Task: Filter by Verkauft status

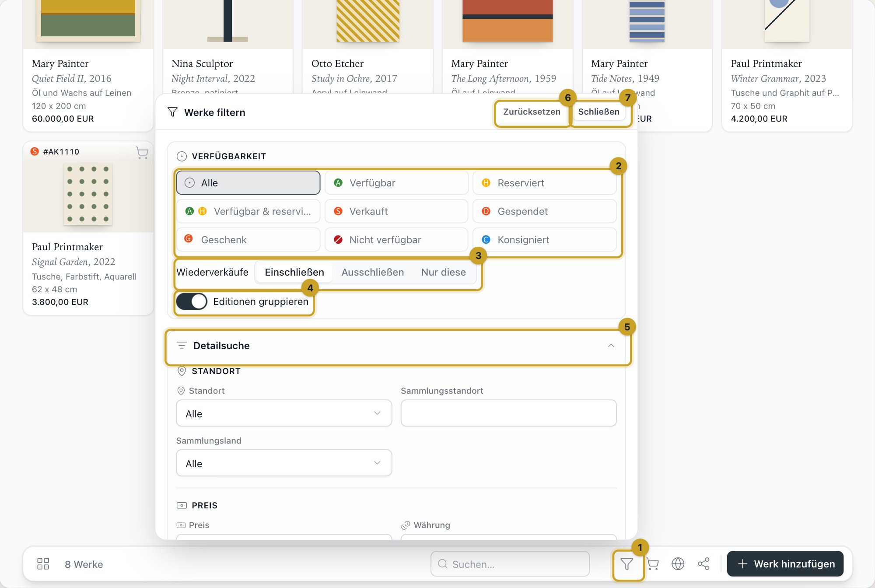Action: (396, 211)
